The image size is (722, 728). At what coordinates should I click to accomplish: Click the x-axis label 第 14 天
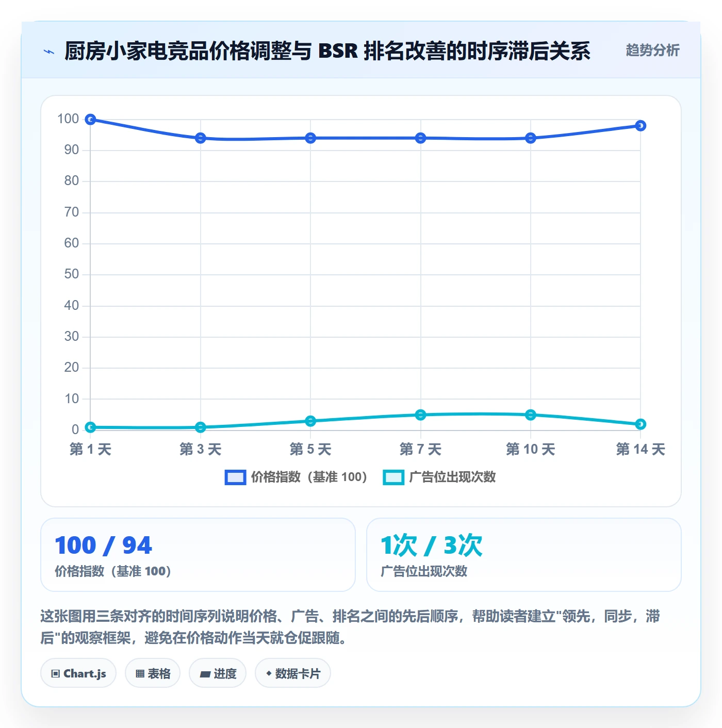click(641, 449)
